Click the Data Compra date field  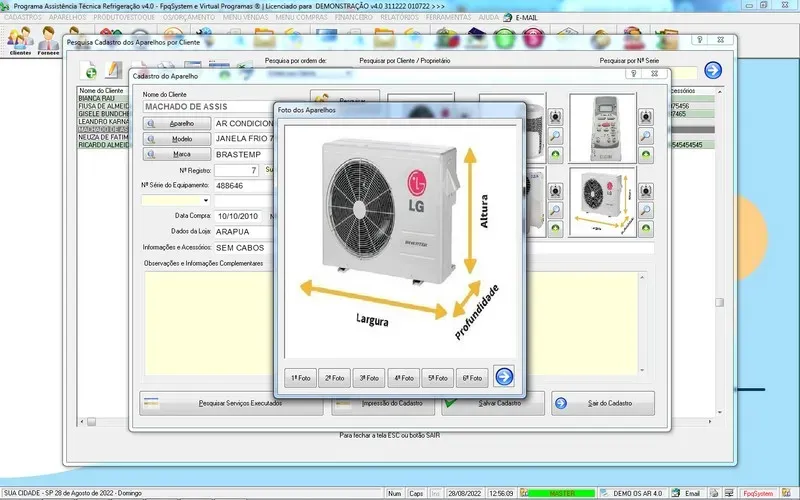click(238, 215)
